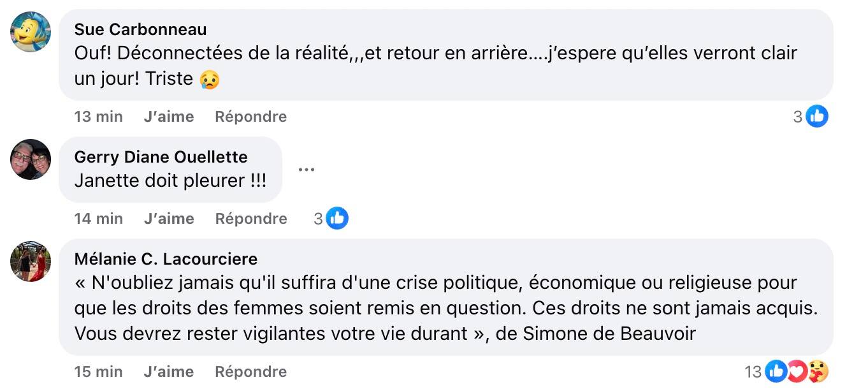Screen dimensions: 868x389
Task: Click Mélanie C. Lacourciere's avatar photo
Action: 31,261
